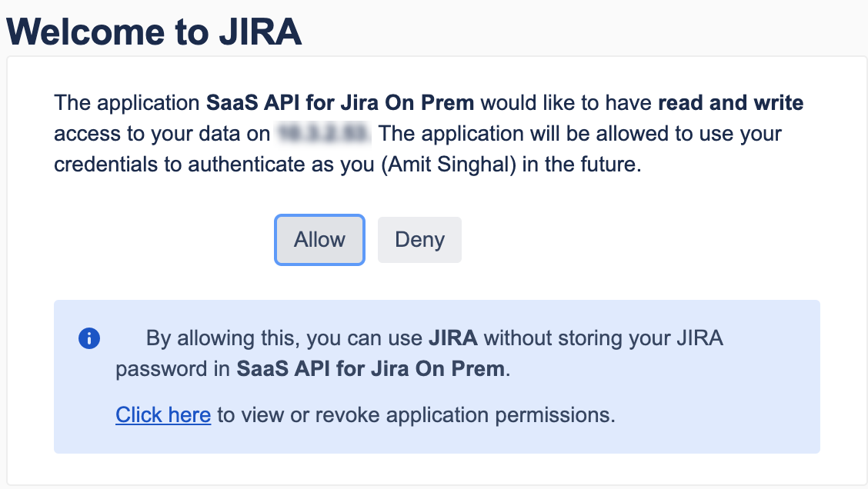The image size is (868, 489).
Task: Click the bold 'SaaS API for Jira On Prem' text
Action: (x=338, y=102)
